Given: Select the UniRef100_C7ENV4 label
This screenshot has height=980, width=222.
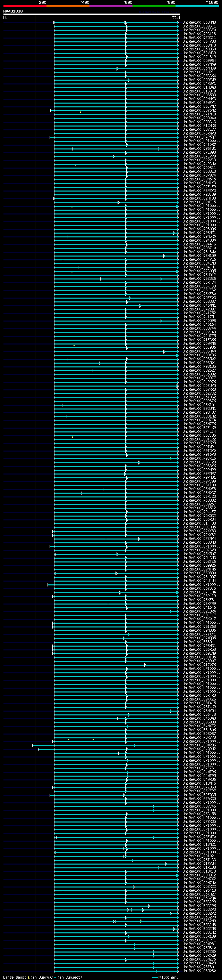Looking at the screenshot, I should point(199,539).
